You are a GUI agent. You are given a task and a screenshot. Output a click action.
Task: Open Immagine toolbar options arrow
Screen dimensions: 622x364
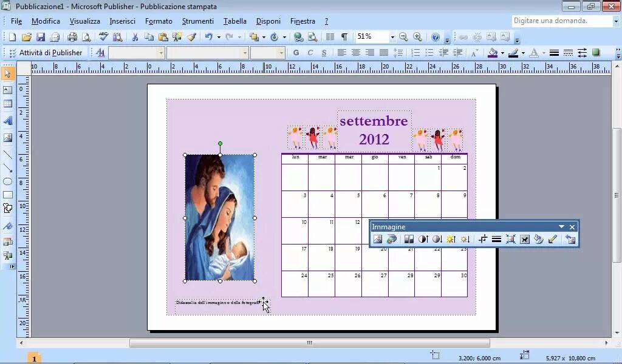tap(561, 226)
